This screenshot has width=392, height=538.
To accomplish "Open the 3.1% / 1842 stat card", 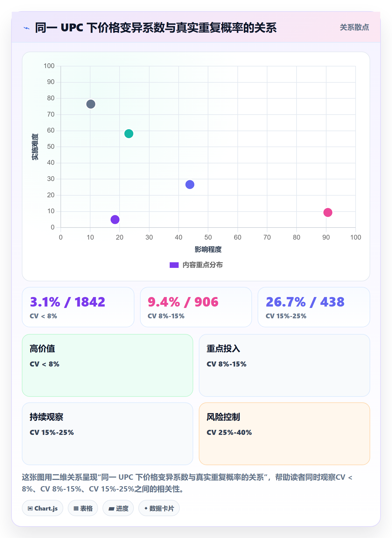I will click(x=78, y=307).
